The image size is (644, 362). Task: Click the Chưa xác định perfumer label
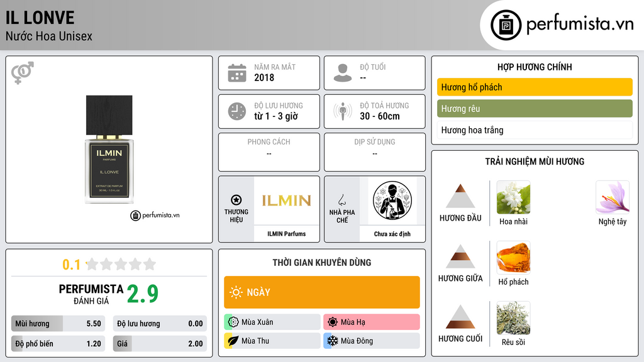(392, 234)
